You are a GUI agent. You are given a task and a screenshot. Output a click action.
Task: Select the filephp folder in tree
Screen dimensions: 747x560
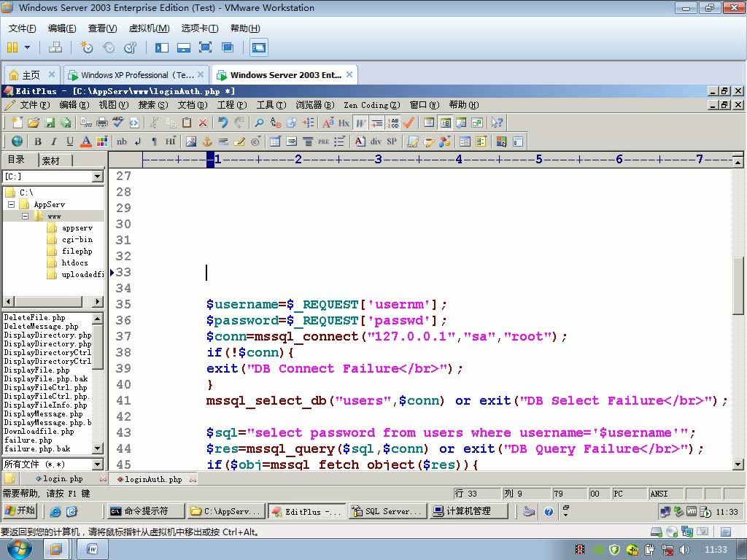[x=77, y=251]
